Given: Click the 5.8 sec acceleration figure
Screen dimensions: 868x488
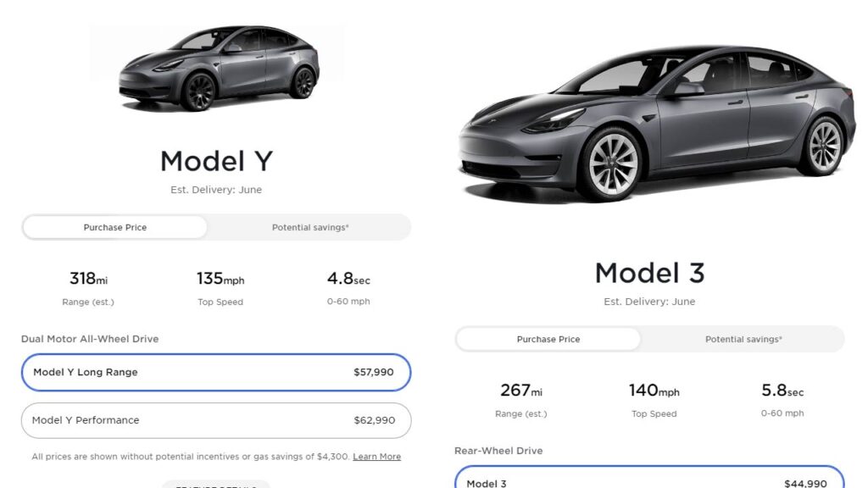Looking at the screenshot, I should coord(782,391).
